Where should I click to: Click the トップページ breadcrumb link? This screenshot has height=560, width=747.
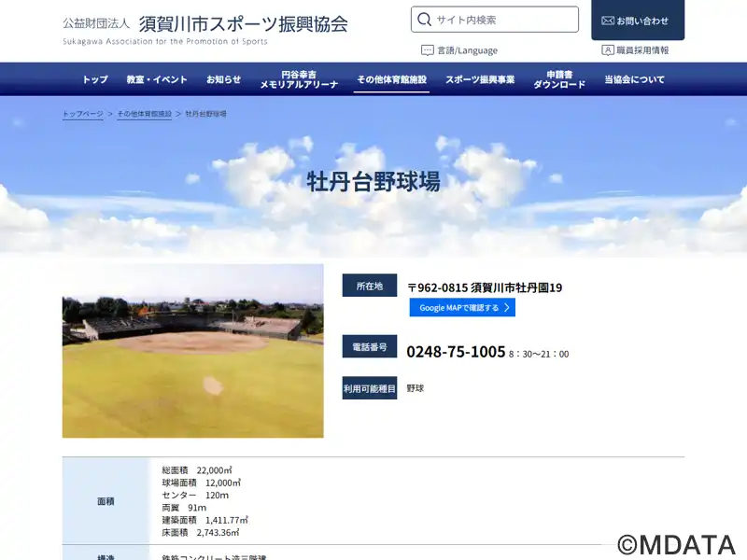[83, 114]
